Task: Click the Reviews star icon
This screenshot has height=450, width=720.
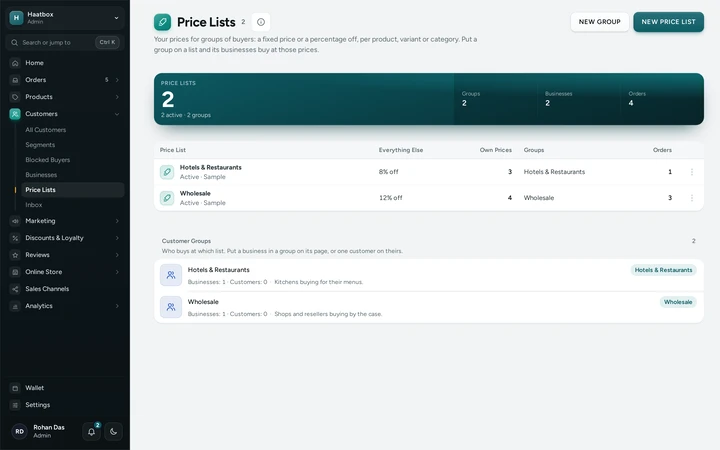Action: (x=15, y=255)
